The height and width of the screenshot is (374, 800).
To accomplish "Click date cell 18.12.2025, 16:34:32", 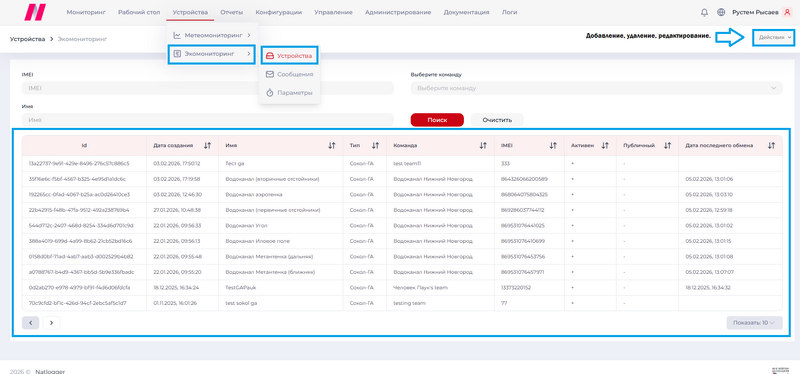I will (x=709, y=288).
